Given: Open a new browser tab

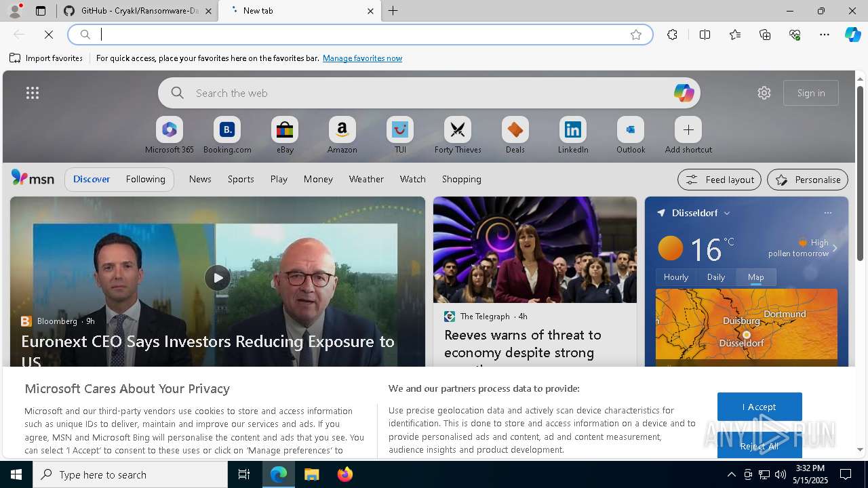Looking at the screenshot, I should pos(393,11).
